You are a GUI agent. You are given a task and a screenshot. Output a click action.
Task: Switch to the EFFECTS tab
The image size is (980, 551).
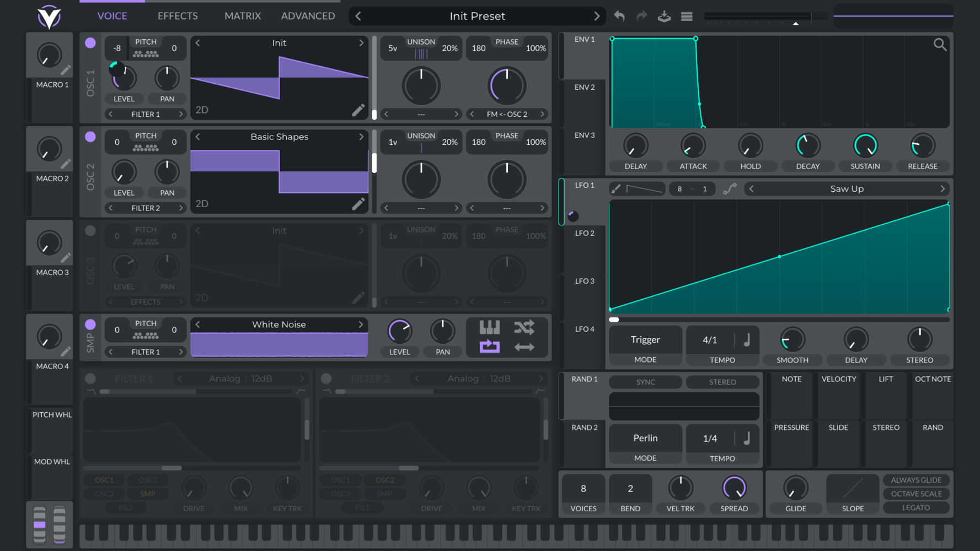pyautogui.click(x=178, y=16)
